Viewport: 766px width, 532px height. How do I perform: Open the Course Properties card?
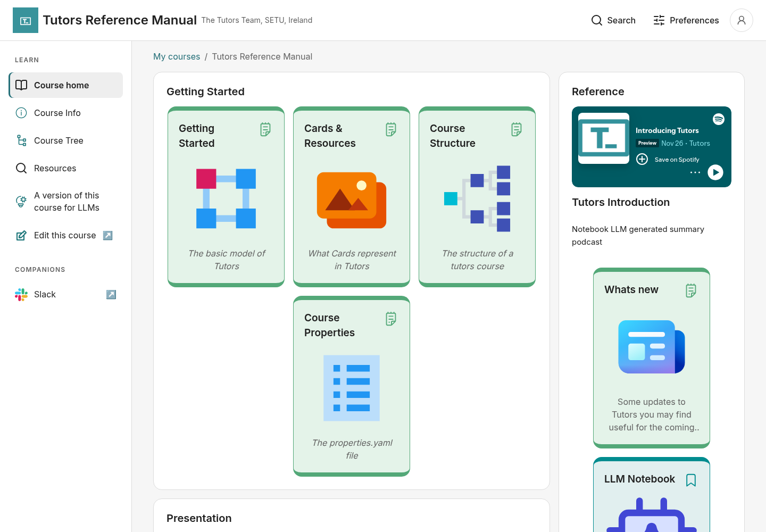click(x=352, y=386)
